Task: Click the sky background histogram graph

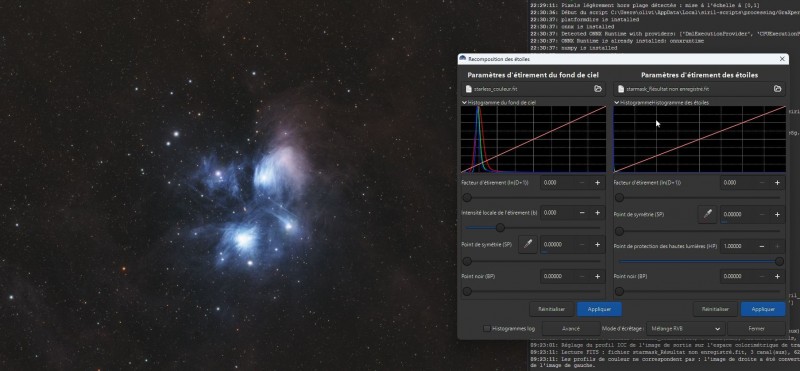Action: click(x=534, y=139)
